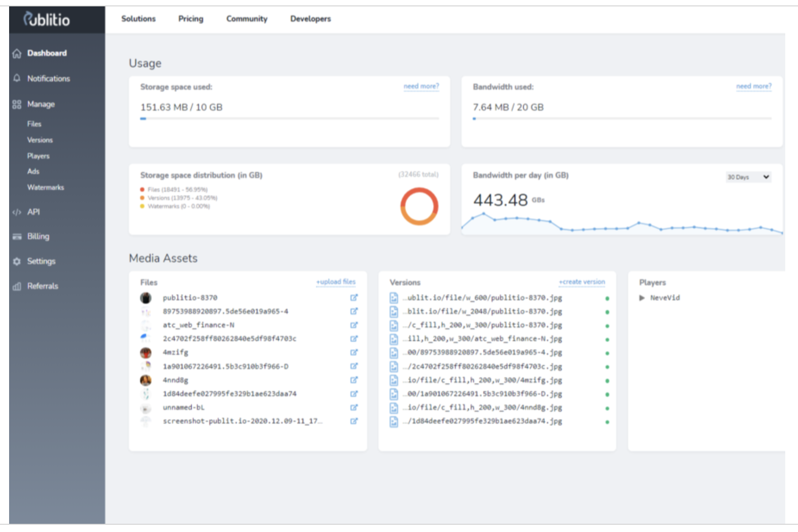Click the 4mzifg file thumbnail
Screen dimensions: 798x532
(146, 353)
